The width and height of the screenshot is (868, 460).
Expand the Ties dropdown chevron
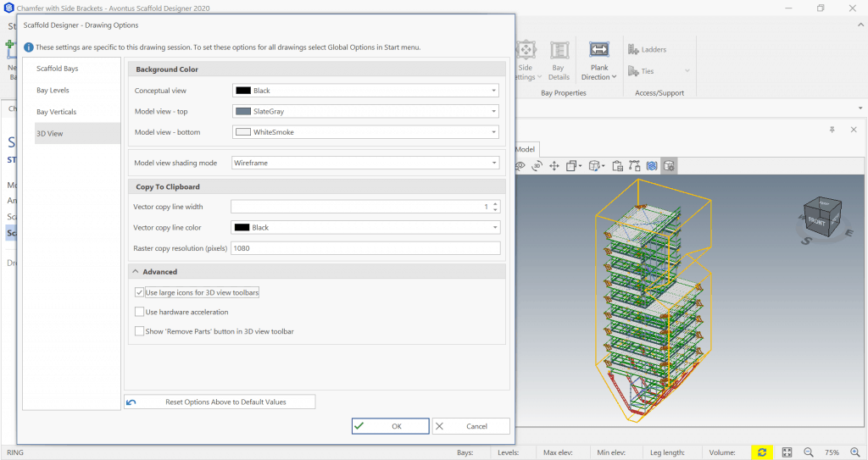[x=687, y=71]
